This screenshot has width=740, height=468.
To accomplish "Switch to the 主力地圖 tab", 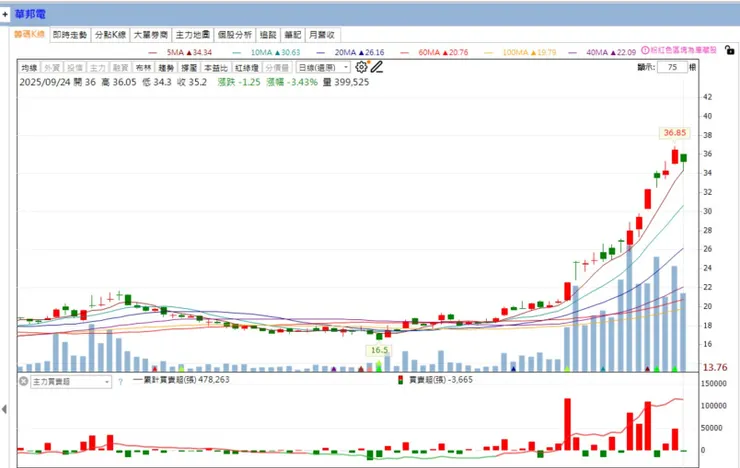I will [193, 35].
